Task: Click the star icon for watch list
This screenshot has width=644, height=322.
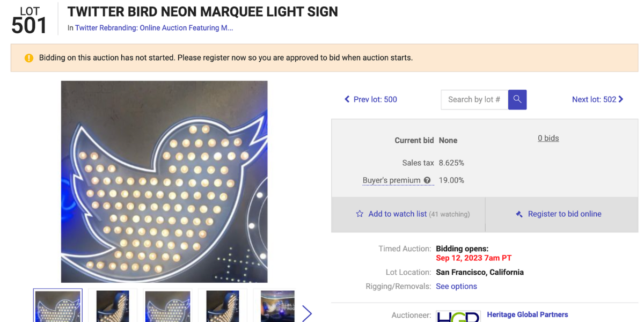Action: click(360, 214)
